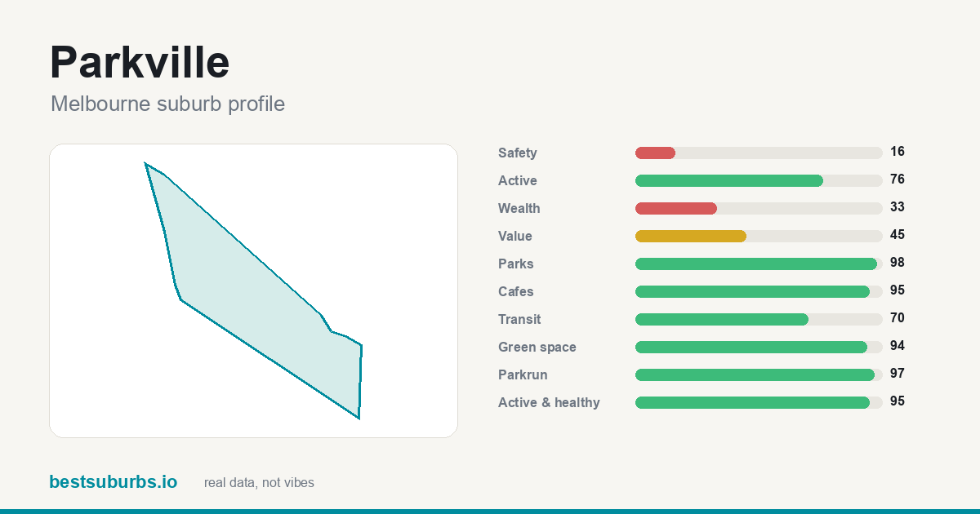Click the yellow Value score bar
Image resolution: width=980 pixels, height=514 pixels.
tap(691, 236)
